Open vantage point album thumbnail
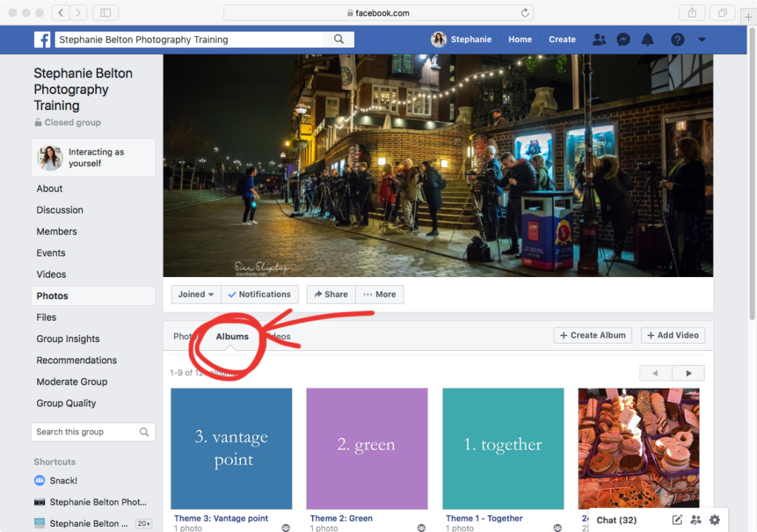757x532 pixels. [x=231, y=449]
